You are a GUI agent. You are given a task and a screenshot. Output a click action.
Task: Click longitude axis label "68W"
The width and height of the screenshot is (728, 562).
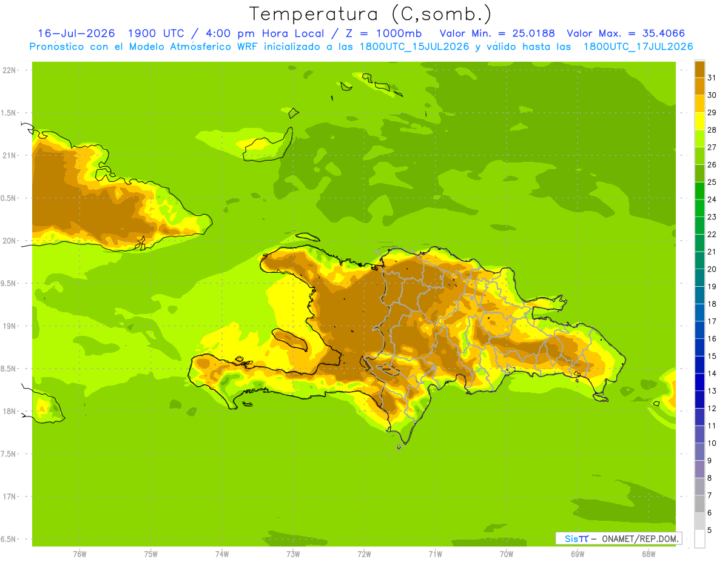click(x=648, y=555)
